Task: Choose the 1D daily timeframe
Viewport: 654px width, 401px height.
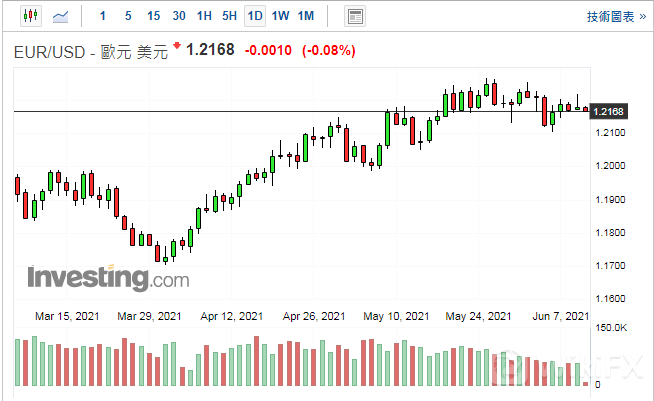Action: [x=255, y=16]
